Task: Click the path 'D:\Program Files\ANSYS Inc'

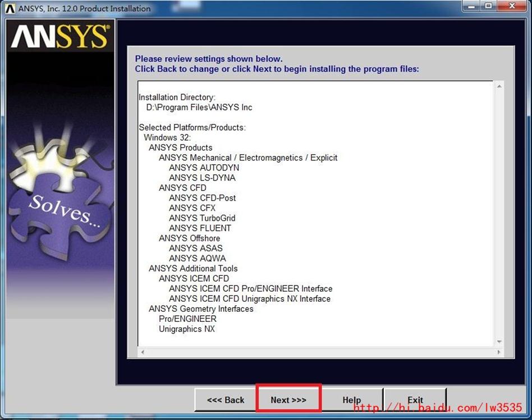Action: click(x=199, y=108)
